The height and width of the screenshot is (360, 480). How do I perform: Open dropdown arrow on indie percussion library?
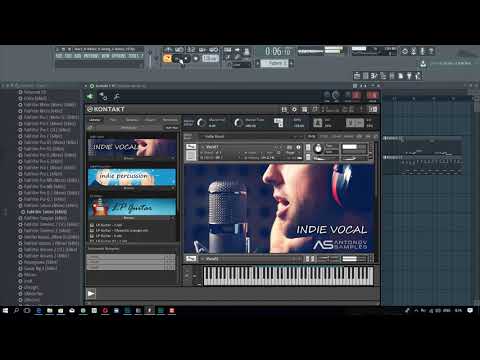click(173, 188)
